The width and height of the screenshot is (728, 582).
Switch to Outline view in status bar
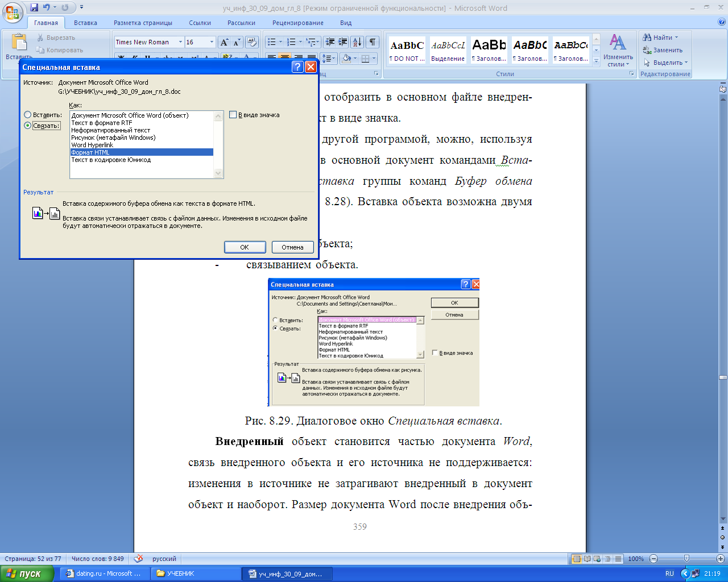(608, 559)
